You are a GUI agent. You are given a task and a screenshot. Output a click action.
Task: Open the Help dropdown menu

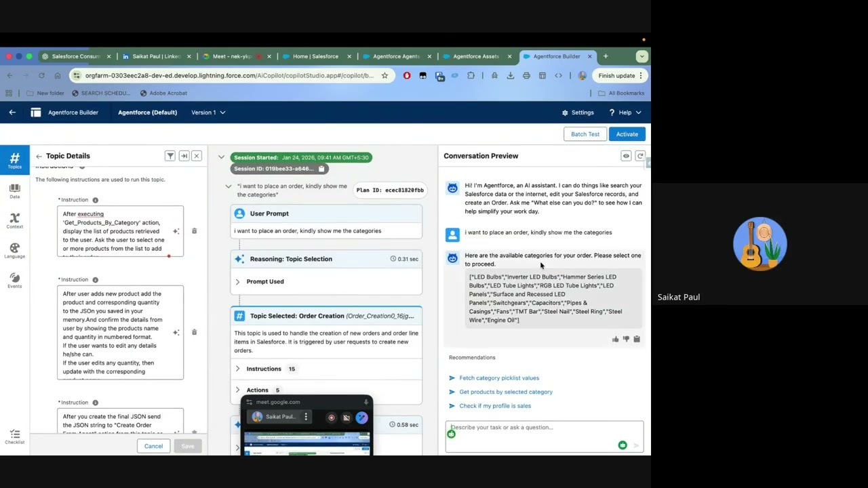625,113
